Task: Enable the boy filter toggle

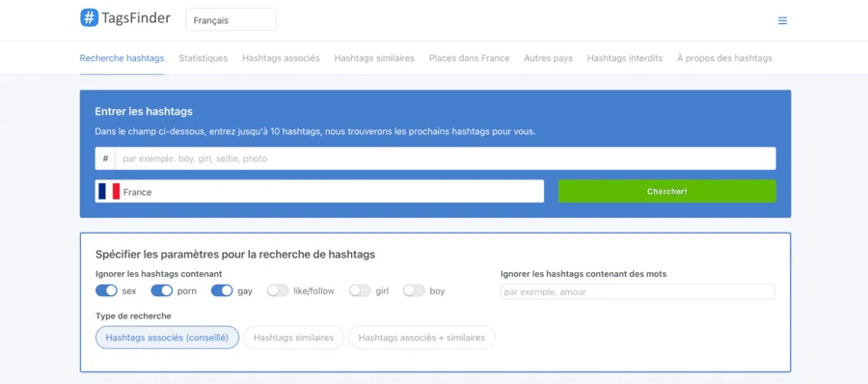Action: [414, 291]
